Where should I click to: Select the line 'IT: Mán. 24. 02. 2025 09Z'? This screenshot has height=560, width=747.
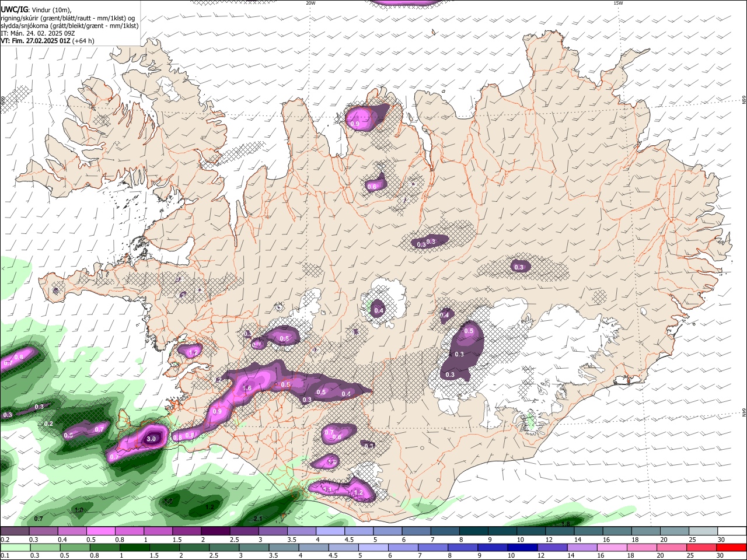(37, 33)
